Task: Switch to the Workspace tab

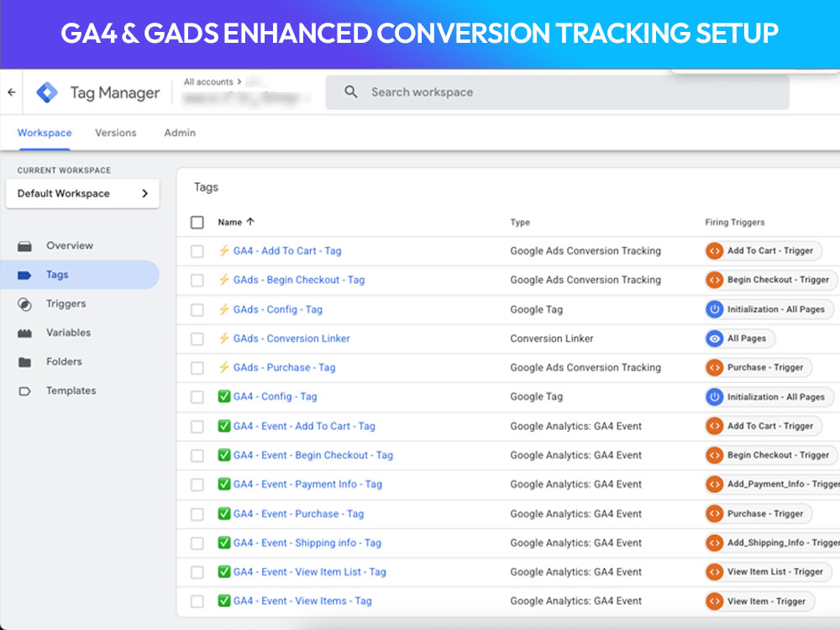Action: point(45,133)
